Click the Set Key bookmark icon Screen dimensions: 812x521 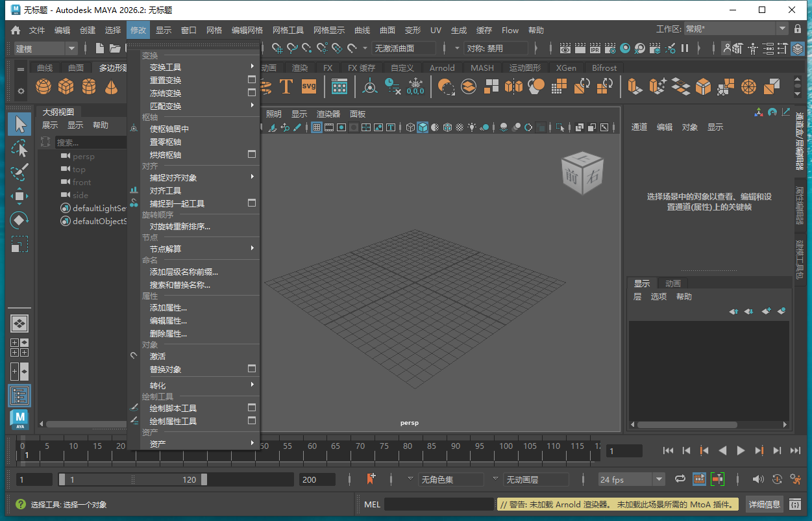tap(371, 479)
